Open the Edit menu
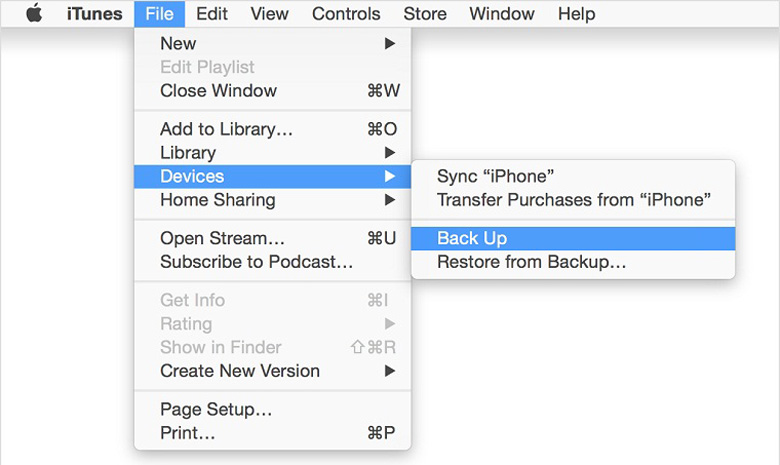The width and height of the screenshot is (780, 465). pos(211,14)
